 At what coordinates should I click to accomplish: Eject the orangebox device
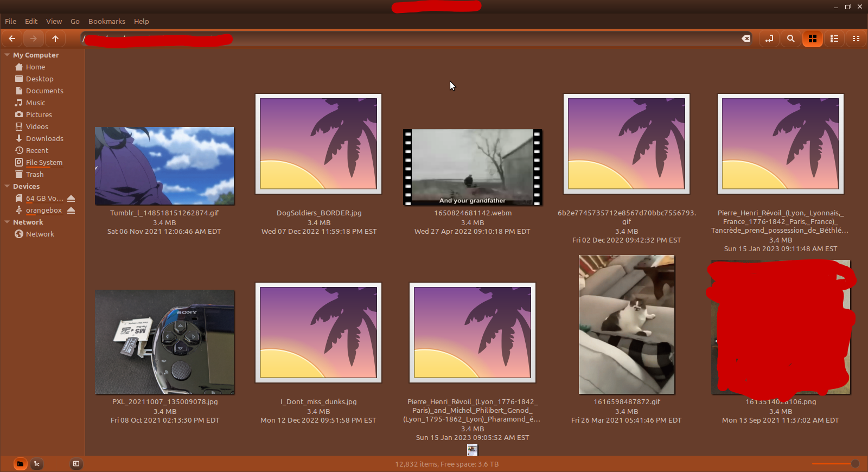click(71, 211)
